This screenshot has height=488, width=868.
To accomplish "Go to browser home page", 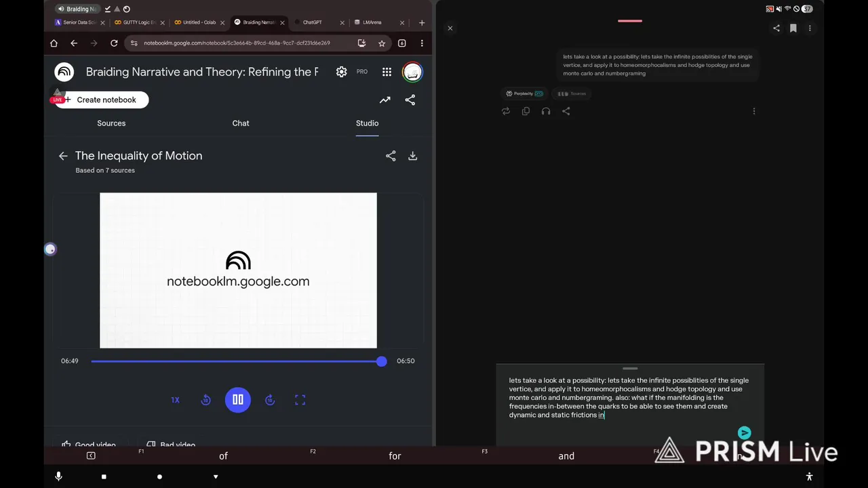I will (x=54, y=43).
